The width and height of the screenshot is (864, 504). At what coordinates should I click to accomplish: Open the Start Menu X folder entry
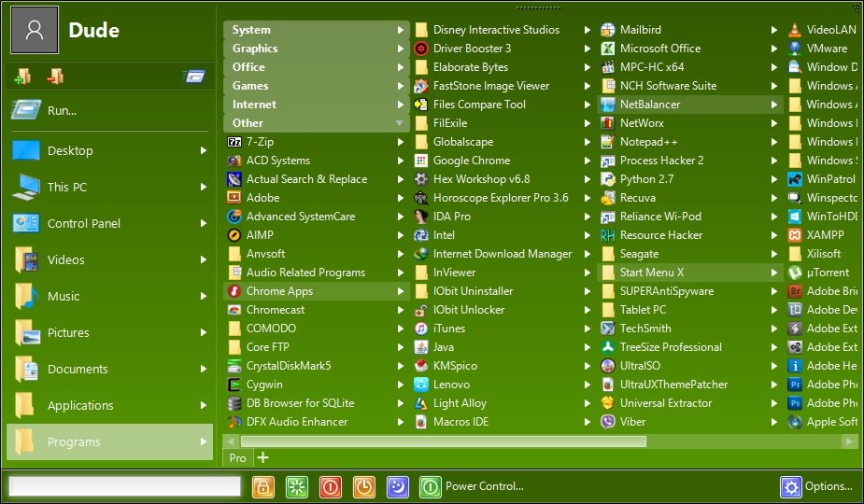[690, 273]
